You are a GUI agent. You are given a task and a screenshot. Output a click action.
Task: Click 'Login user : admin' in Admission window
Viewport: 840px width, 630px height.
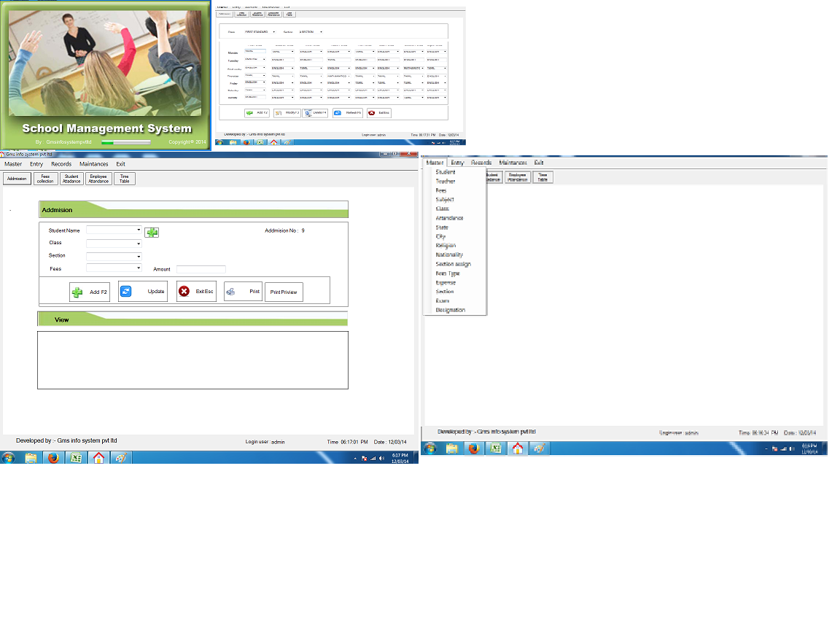coord(265,442)
